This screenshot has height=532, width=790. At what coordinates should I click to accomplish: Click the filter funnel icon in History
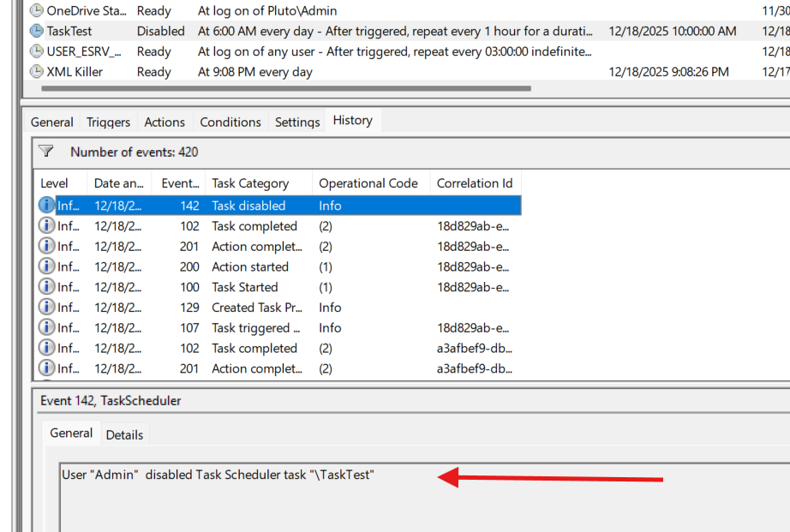click(x=46, y=151)
